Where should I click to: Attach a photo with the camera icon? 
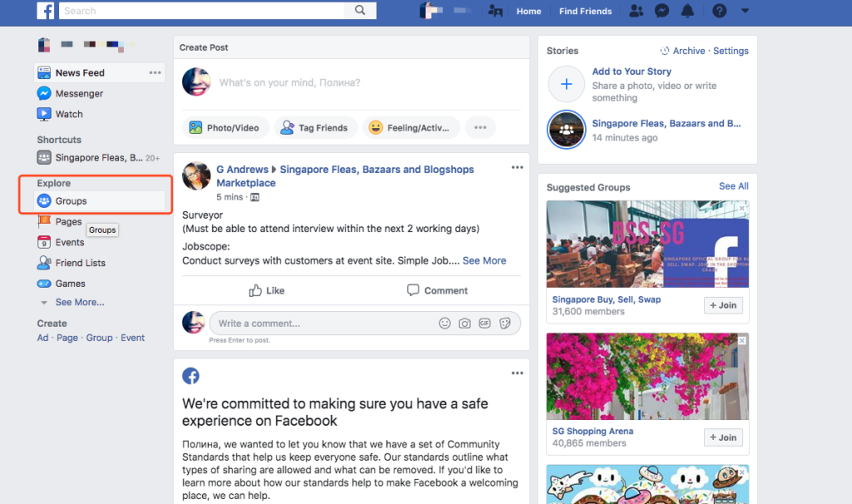[x=464, y=324]
